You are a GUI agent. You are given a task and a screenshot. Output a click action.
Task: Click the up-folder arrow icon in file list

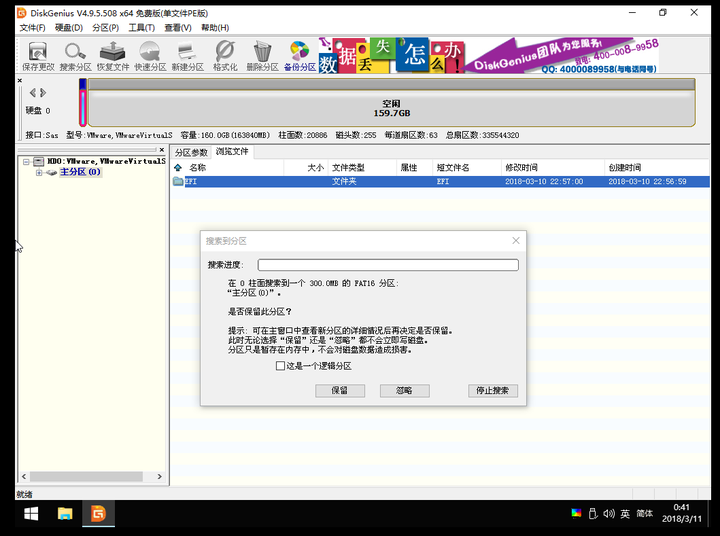(x=178, y=168)
